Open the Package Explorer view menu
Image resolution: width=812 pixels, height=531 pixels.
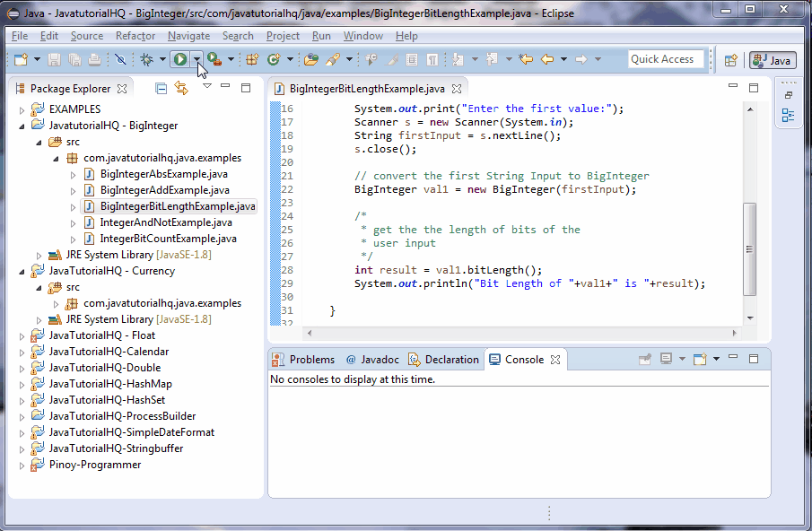pos(206,87)
